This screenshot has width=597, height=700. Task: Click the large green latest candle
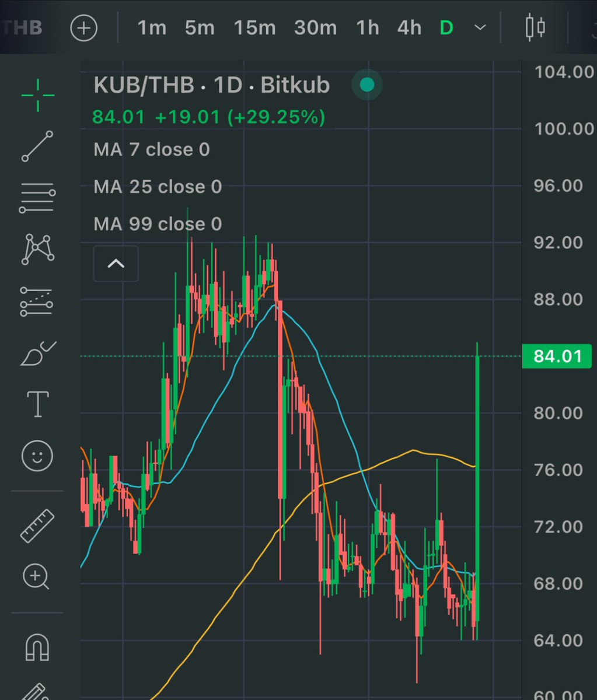tap(478, 488)
